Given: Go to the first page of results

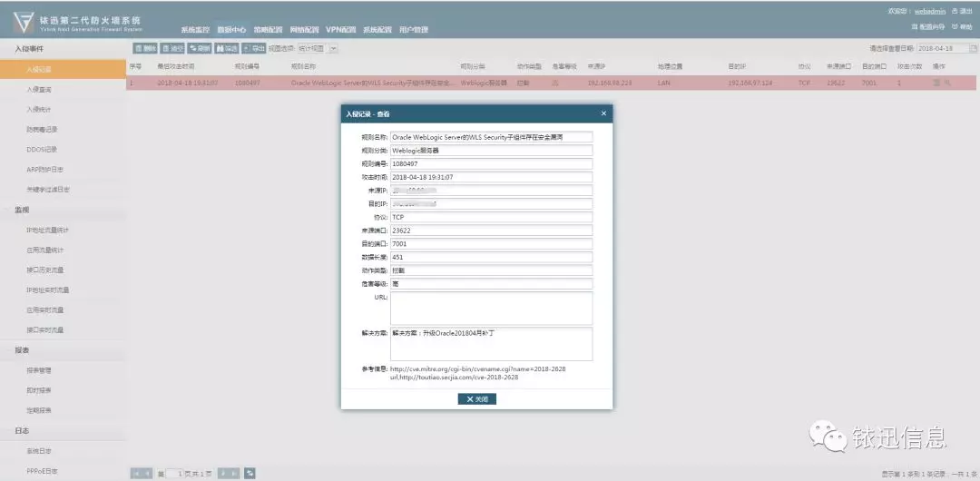Looking at the screenshot, I should tap(136, 474).
